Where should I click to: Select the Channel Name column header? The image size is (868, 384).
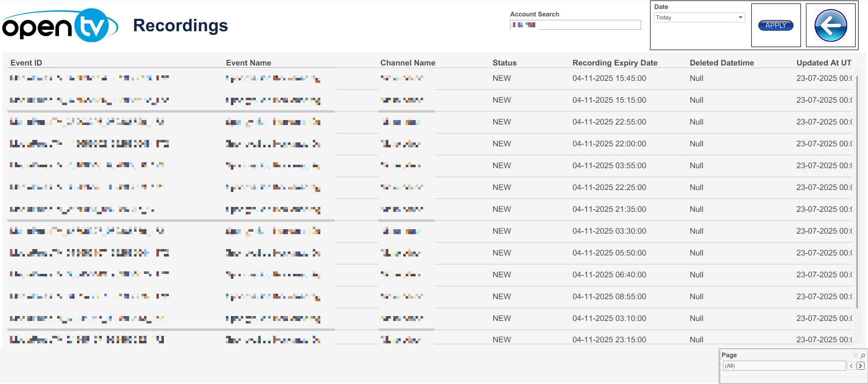pyautogui.click(x=408, y=63)
